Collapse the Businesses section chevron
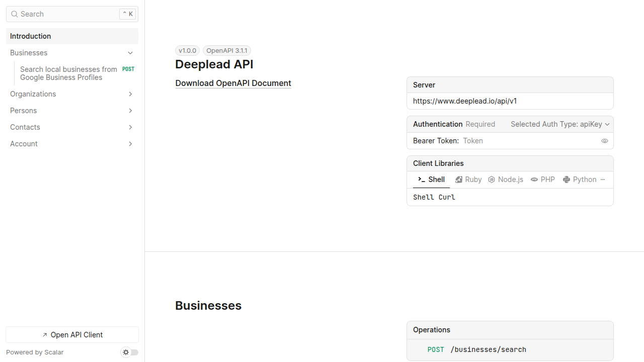This screenshot has width=644, height=362. click(x=130, y=53)
